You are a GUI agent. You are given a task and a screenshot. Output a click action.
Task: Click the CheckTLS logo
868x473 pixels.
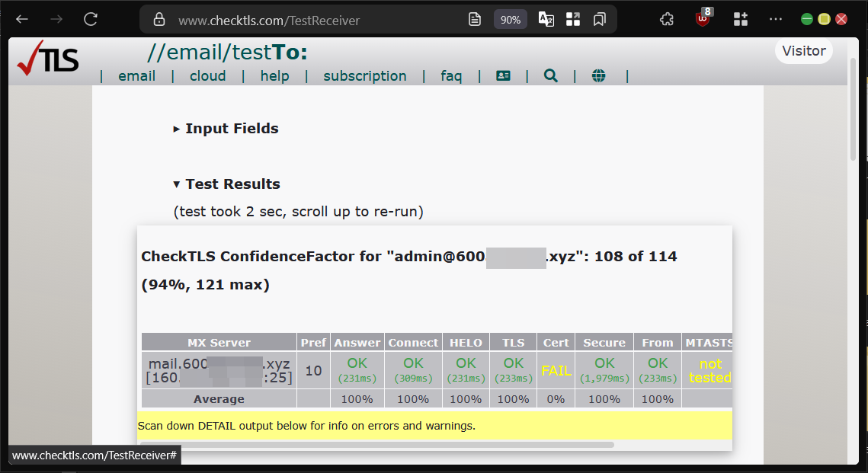tap(47, 59)
